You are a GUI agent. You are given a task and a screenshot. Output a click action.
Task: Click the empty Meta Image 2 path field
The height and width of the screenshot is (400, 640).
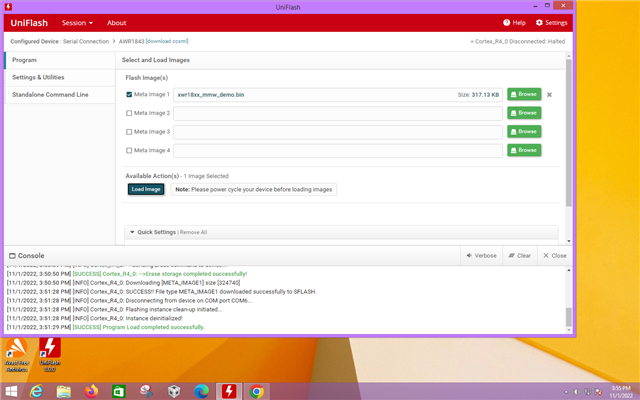pos(338,113)
